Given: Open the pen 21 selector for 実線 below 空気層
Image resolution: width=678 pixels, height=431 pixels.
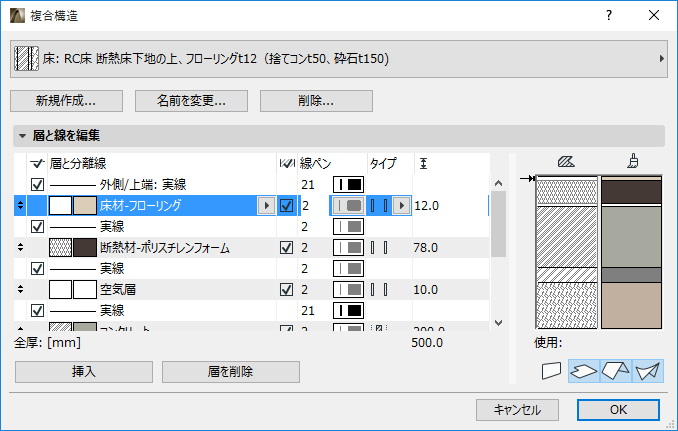Looking at the screenshot, I should coord(348,310).
